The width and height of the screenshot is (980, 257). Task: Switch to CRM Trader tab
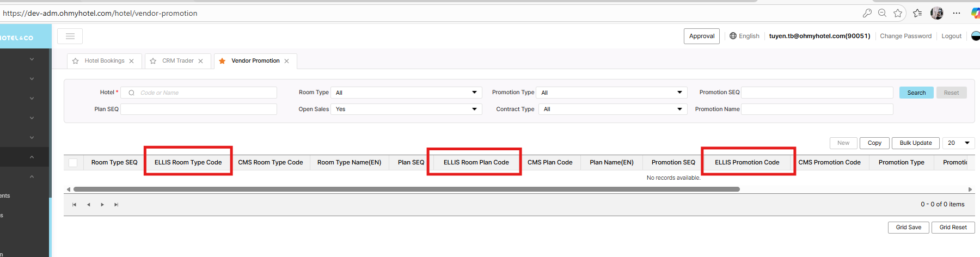pos(178,61)
